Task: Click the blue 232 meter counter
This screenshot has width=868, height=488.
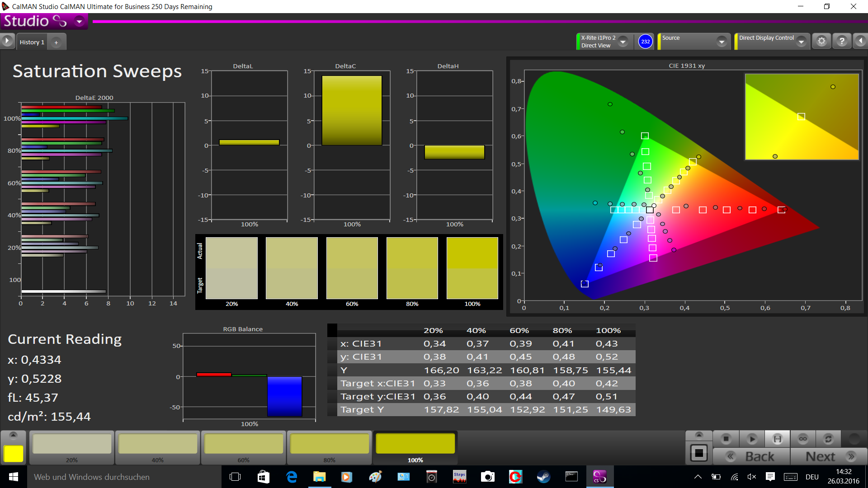Action: [645, 42]
